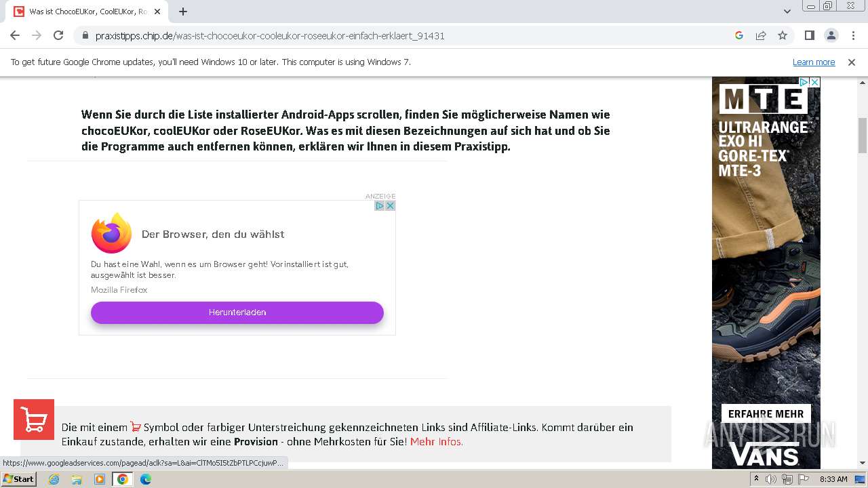This screenshot has width=868, height=488.
Task: Select the ChocoEUKor article tab
Action: point(87,12)
